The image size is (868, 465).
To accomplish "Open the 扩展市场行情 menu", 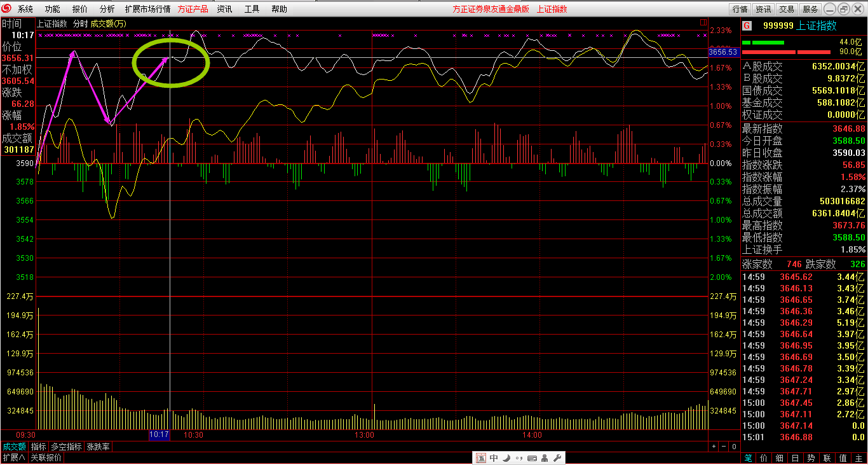I will point(147,9).
